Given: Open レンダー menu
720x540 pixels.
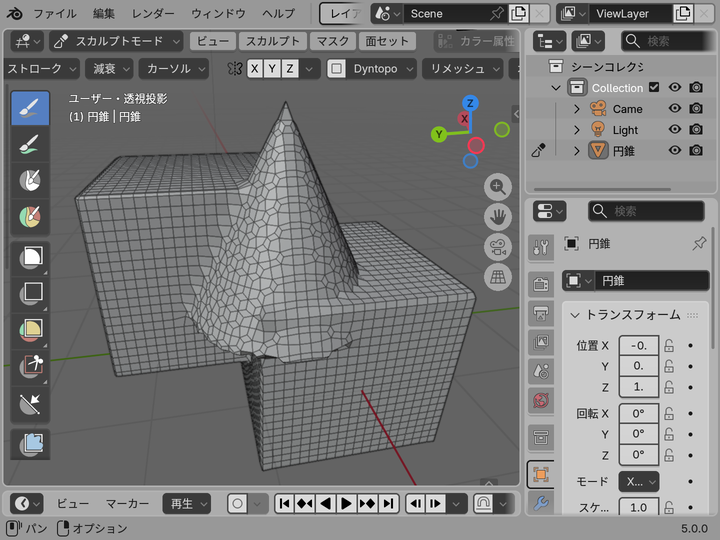Looking at the screenshot, I should point(153,14).
